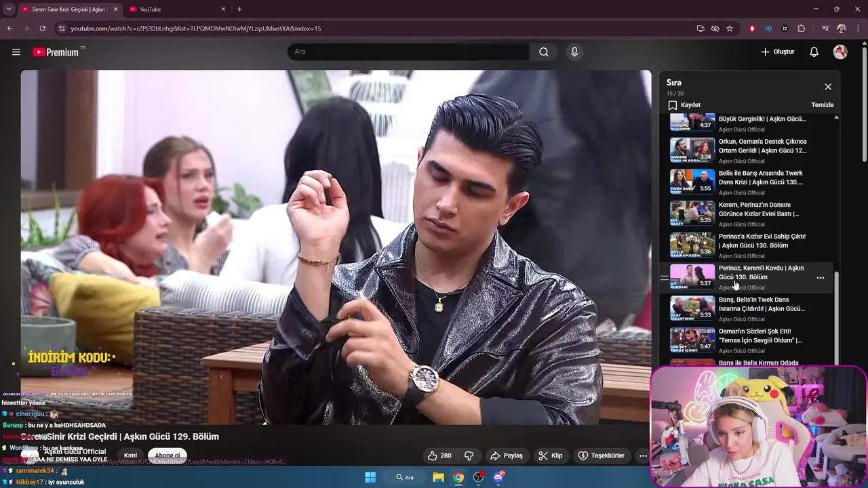This screenshot has width=868, height=488.
Task: Open YouTube account avatar menu
Action: (x=840, y=52)
